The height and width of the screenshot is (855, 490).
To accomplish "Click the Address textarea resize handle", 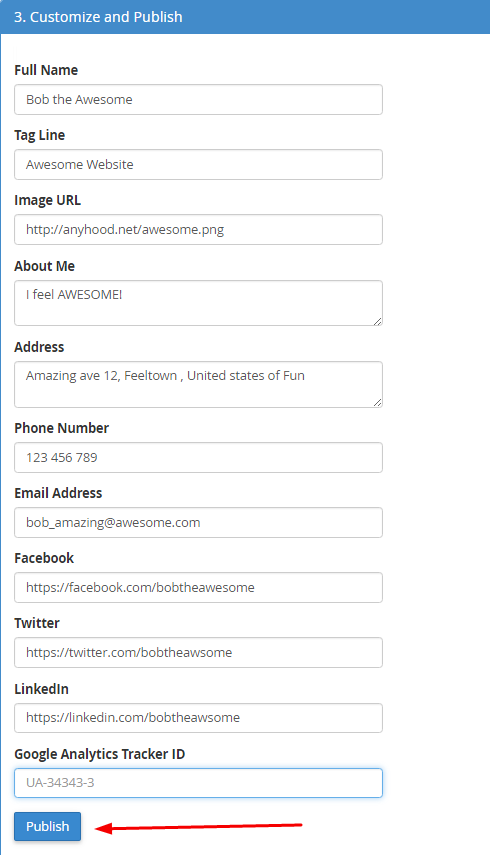I will tap(378, 402).
